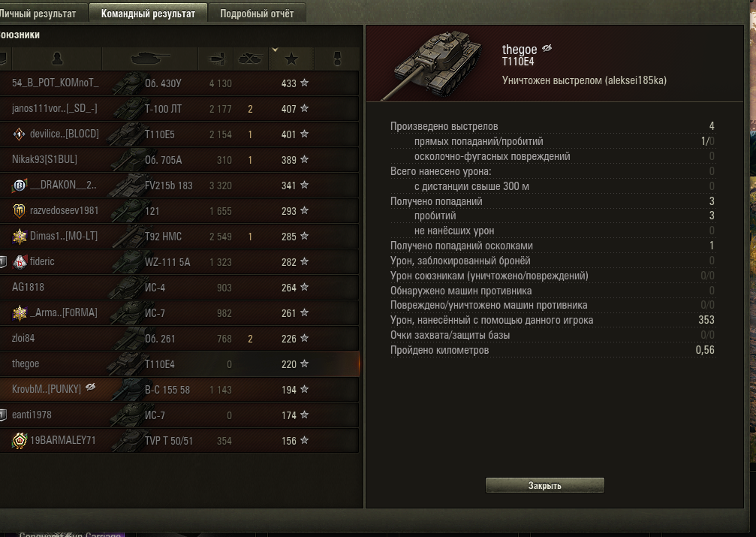Sort by damage dealt column icon
The height and width of the screenshot is (537, 756).
coord(217,59)
